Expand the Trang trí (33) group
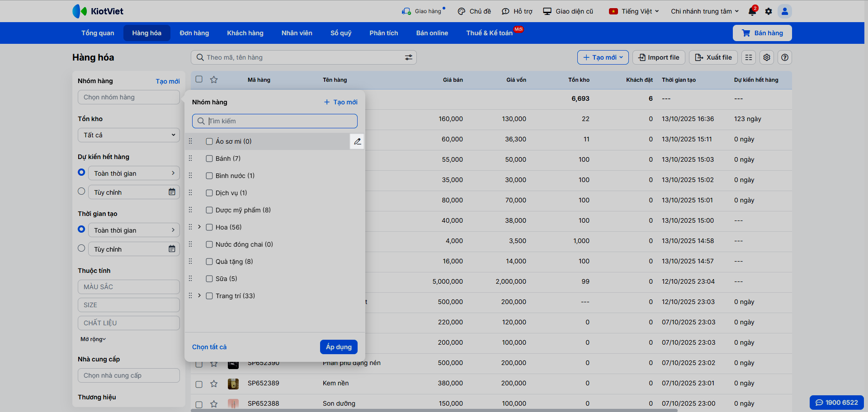The image size is (868, 412). pos(199,295)
